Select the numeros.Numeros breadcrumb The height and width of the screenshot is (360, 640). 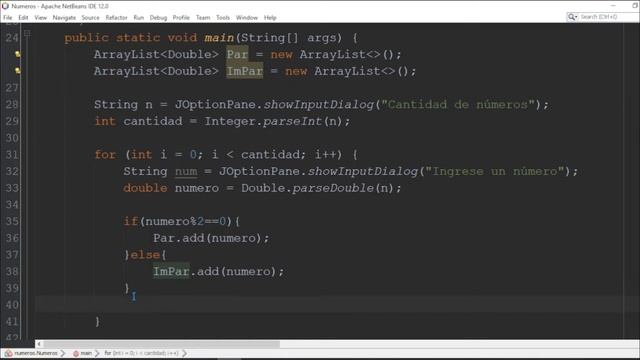click(36, 353)
